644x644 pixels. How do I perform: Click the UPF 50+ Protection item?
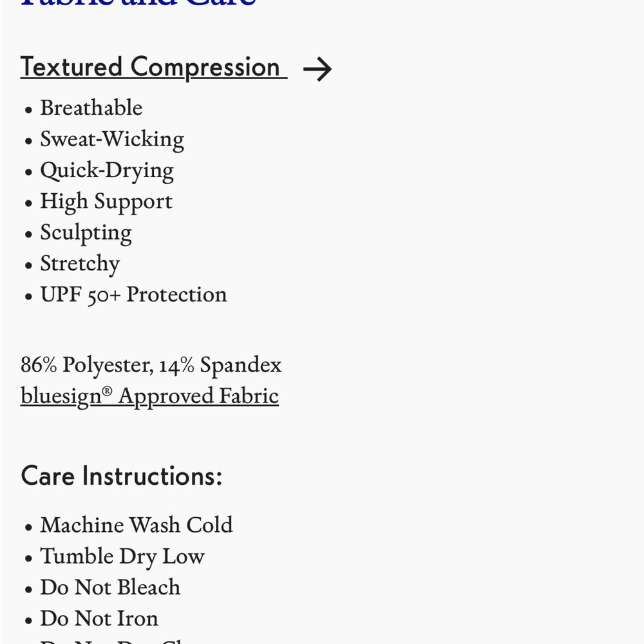(133, 295)
